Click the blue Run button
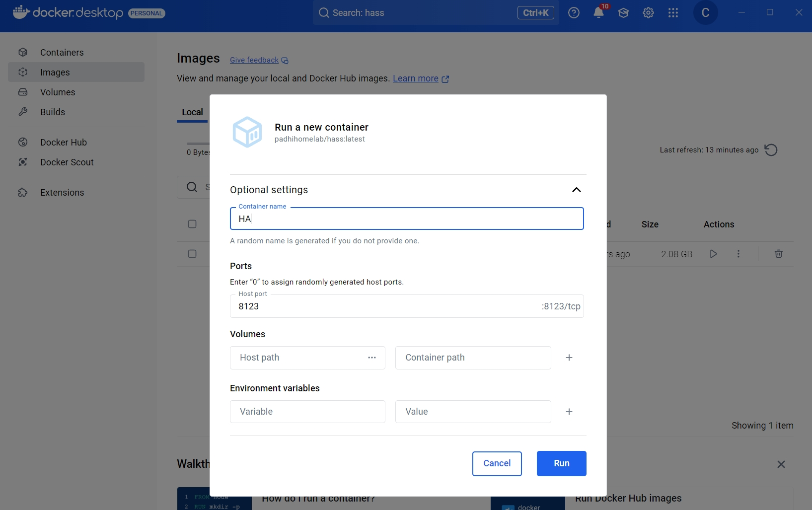The width and height of the screenshot is (812, 510). (x=561, y=463)
